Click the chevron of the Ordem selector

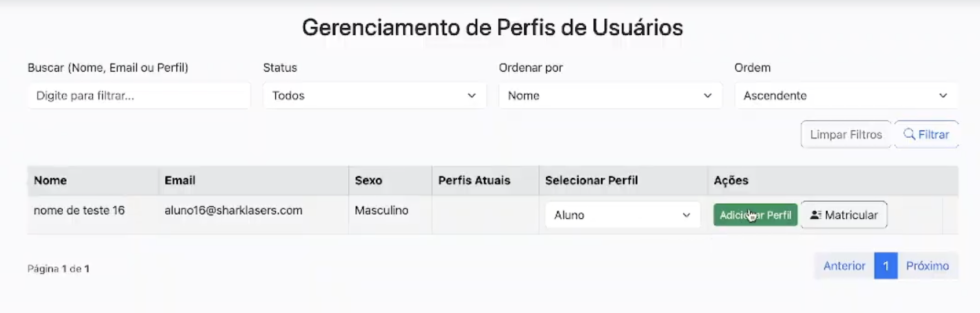944,96
